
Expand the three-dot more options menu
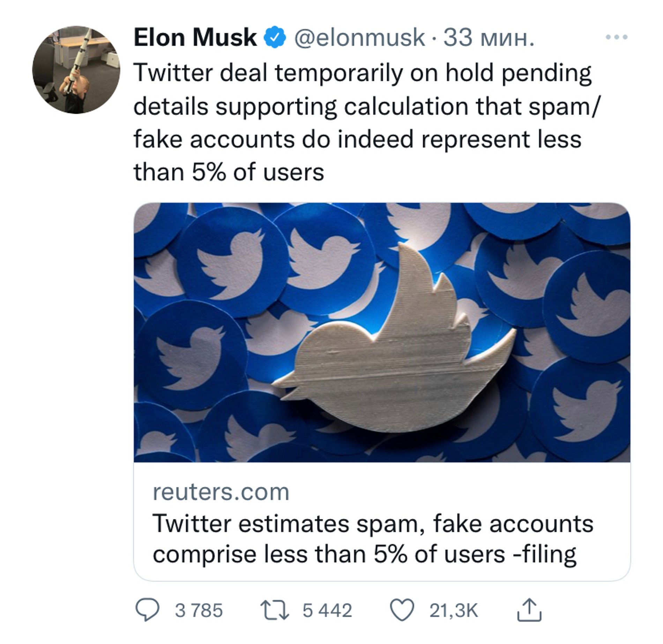(617, 37)
